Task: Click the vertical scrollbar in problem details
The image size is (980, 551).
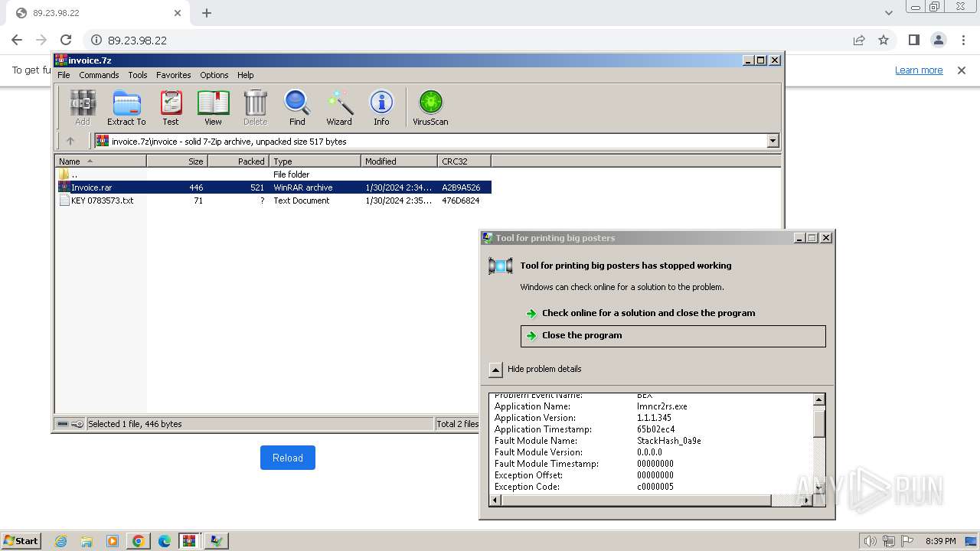Action: tap(819, 423)
